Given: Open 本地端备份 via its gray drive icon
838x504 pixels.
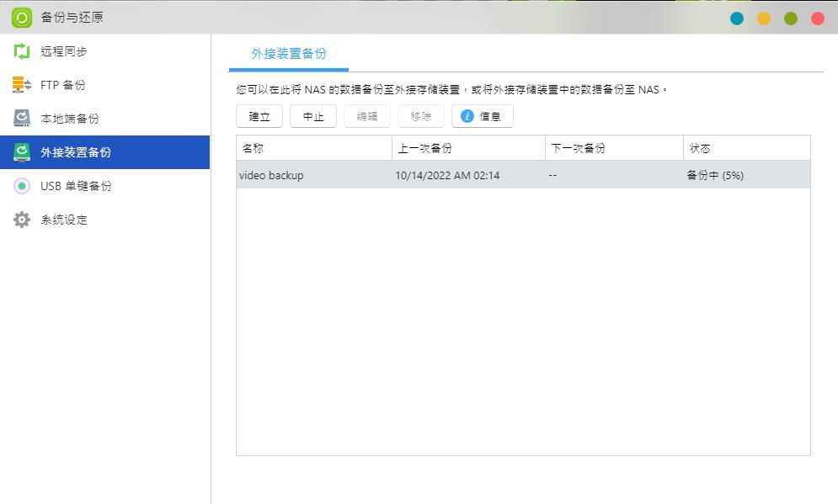Looking at the screenshot, I should (21, 118).
